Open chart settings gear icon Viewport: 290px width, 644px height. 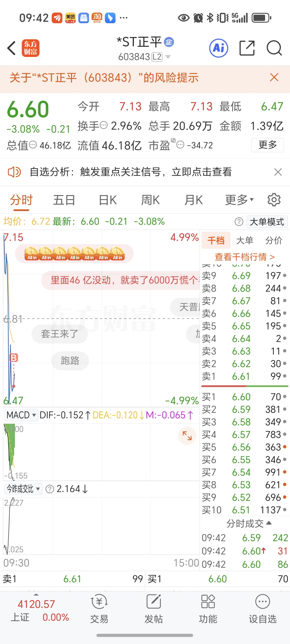274,200
